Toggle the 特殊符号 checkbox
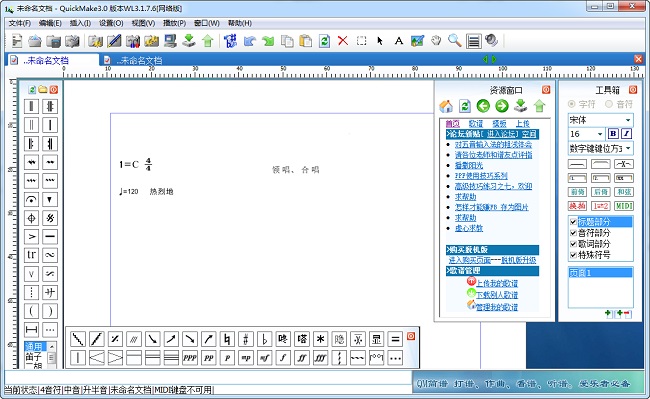The width and height of the screenshot is (650, 399). pos(573,255)
